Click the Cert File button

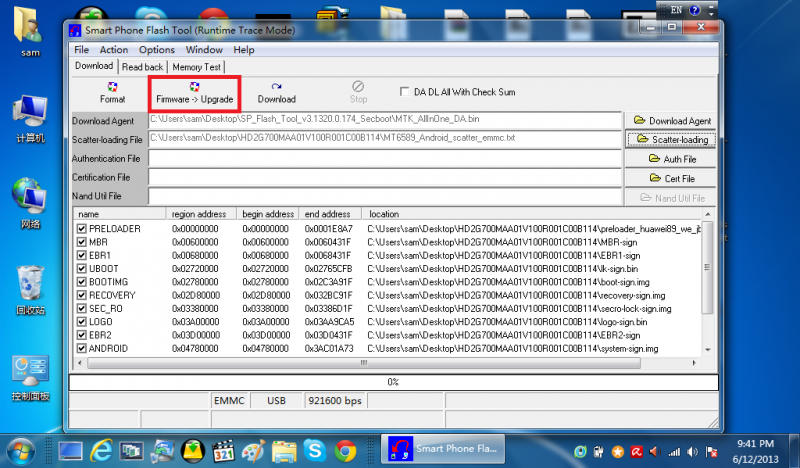click(671, 178)
